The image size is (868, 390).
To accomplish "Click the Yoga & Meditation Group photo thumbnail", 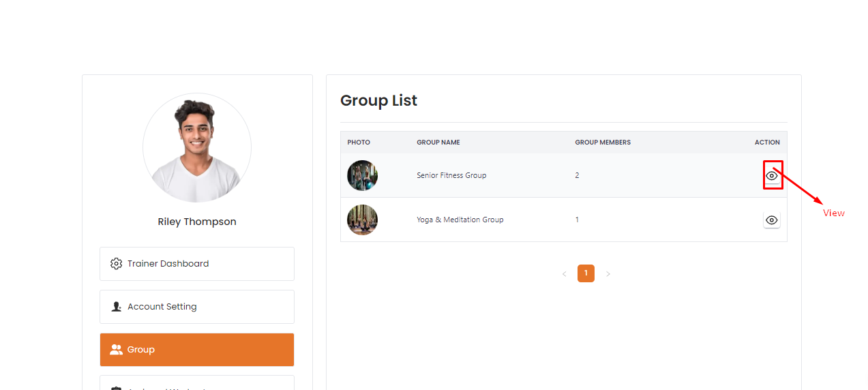I will 362,220.
